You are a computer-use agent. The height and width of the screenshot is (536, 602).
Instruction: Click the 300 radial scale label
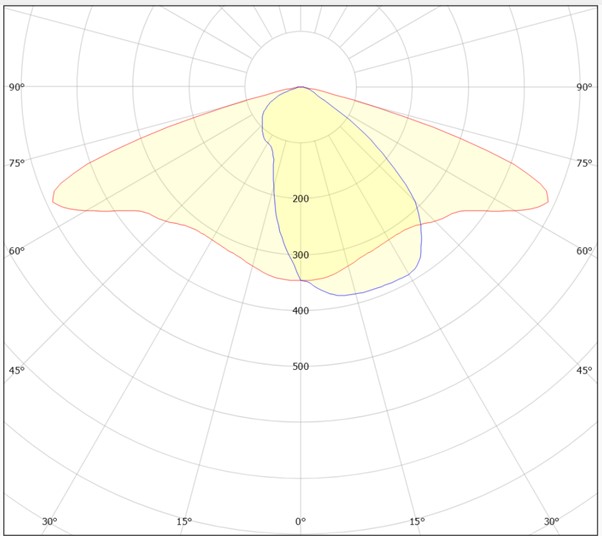pyautogui.click(x=301, y=255)
